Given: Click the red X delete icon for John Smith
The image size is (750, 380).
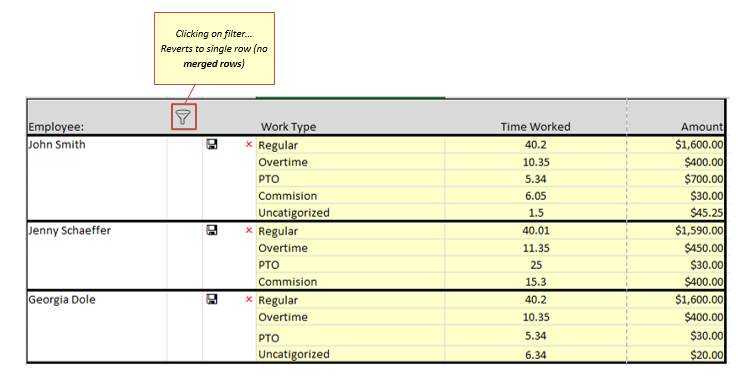Looking at the screenshot, I should point(249,144).
